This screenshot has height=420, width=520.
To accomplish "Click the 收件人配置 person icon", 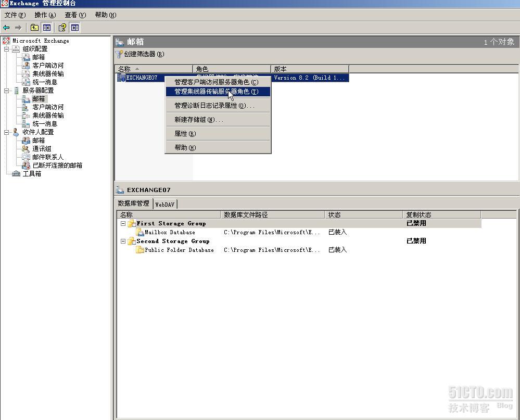I will tap(16, 132).
